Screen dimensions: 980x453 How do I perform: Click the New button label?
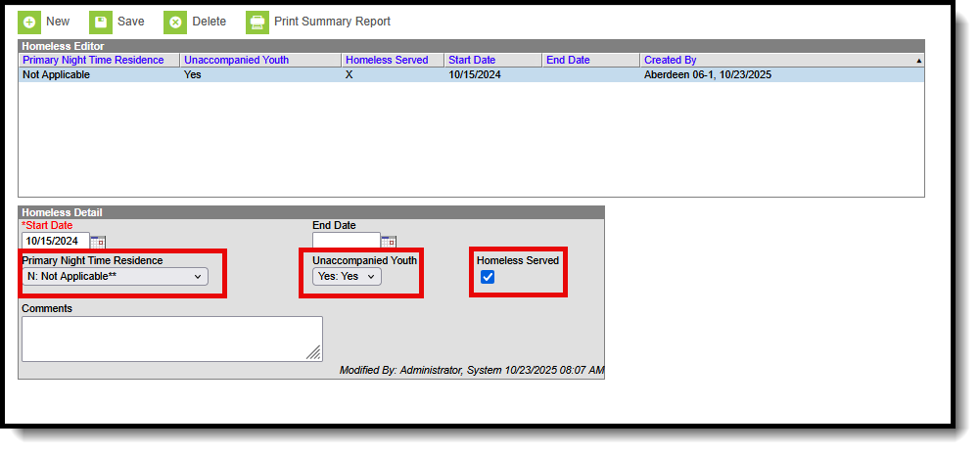tap(58, 22)
